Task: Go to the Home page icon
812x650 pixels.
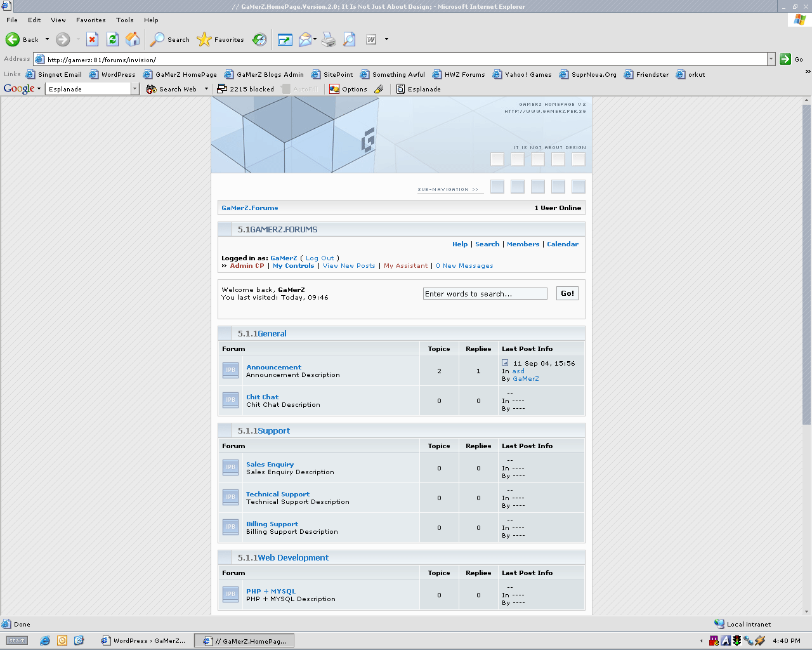Action: tap(133, 39)
